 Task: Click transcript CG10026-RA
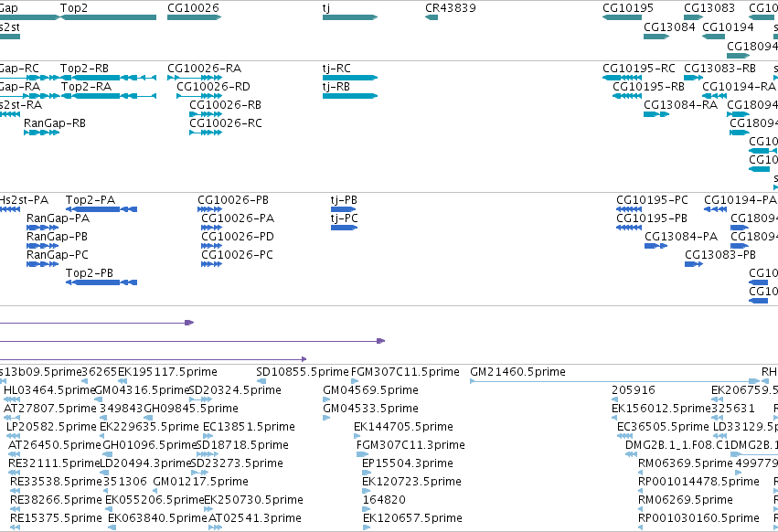[205, 68]
